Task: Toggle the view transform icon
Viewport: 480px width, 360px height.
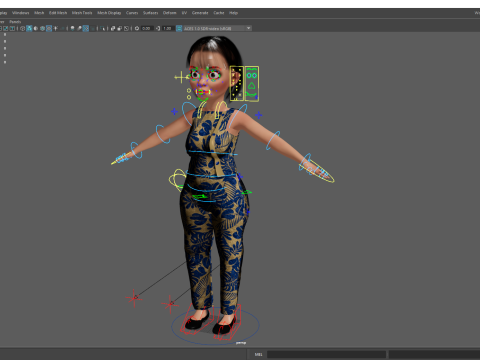Action: [x=179, y=28]
